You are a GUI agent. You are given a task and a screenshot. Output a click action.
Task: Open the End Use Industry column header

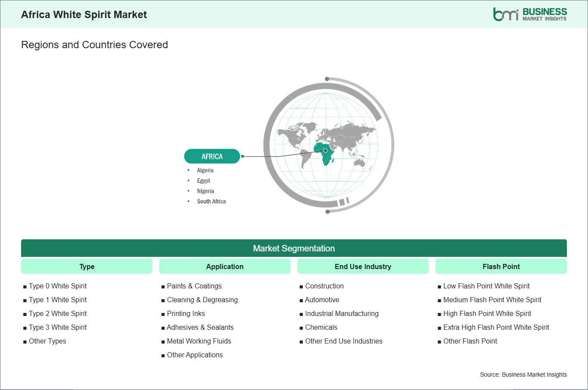pyautogui.click(x=363, y=266)
